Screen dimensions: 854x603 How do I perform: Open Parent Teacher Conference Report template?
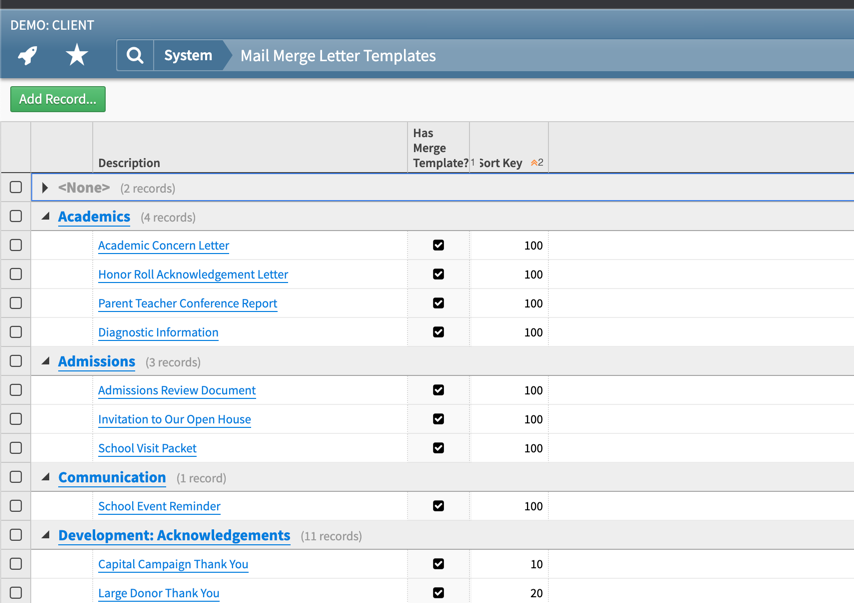click(x=187, y=303)
